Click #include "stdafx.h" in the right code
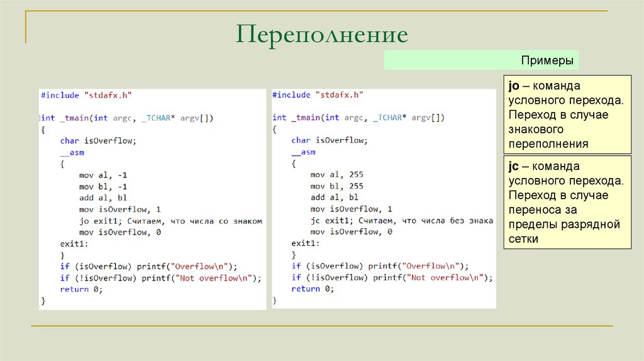This screenshot has width=644, height=361. tap(318, 95)
